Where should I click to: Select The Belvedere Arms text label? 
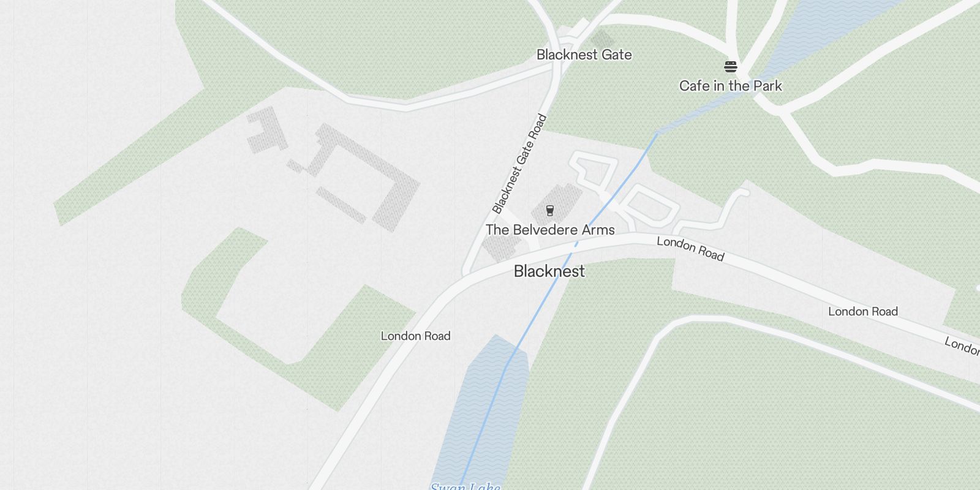coord(550,230)
